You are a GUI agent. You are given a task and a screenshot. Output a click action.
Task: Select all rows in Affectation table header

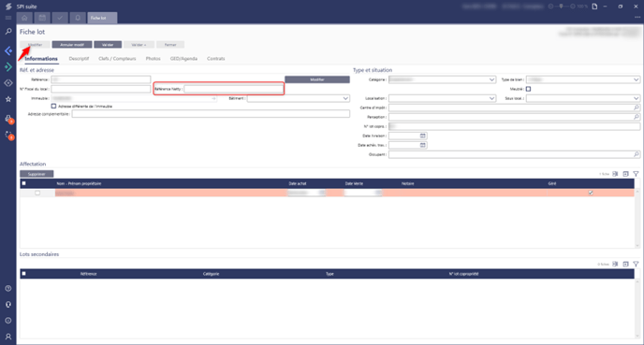[x=23, y=183]
